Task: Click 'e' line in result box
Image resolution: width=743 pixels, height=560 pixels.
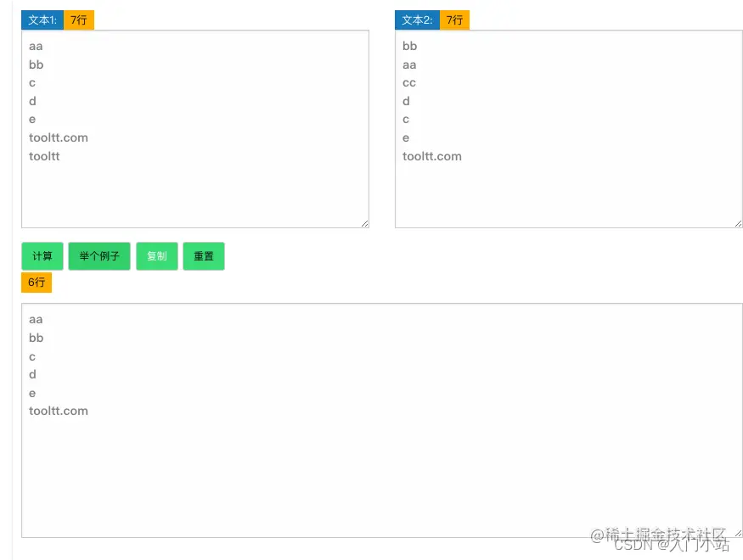Action: [x=32, y=393]
